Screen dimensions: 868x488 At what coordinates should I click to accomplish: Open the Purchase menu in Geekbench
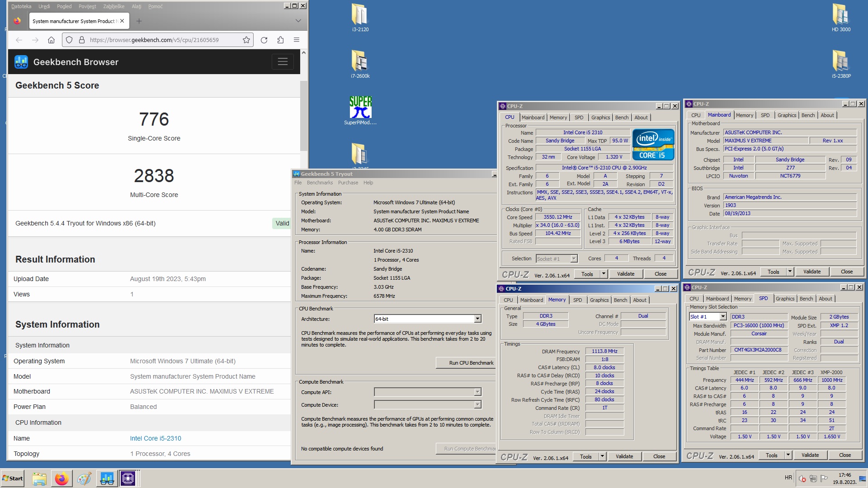click(348, 183)
